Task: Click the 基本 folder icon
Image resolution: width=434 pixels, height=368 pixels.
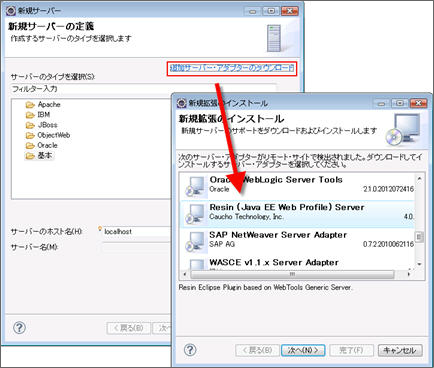Action: tap(30, 156)
